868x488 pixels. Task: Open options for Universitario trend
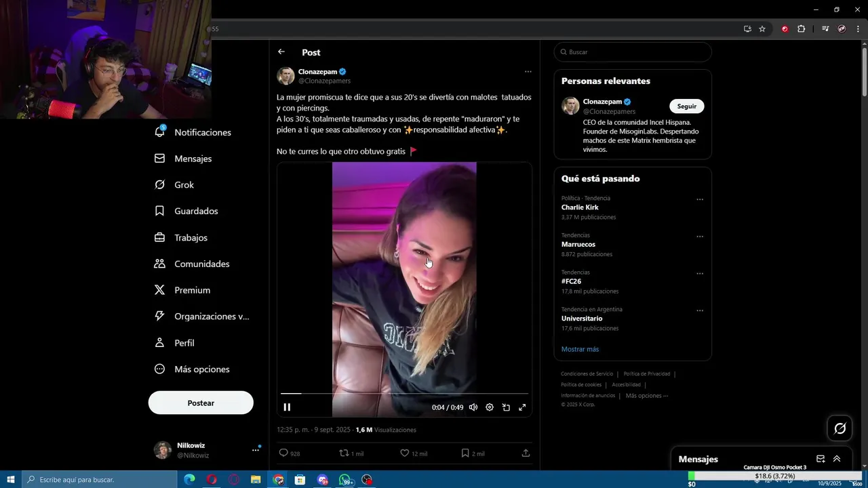[x=700, y=310]
